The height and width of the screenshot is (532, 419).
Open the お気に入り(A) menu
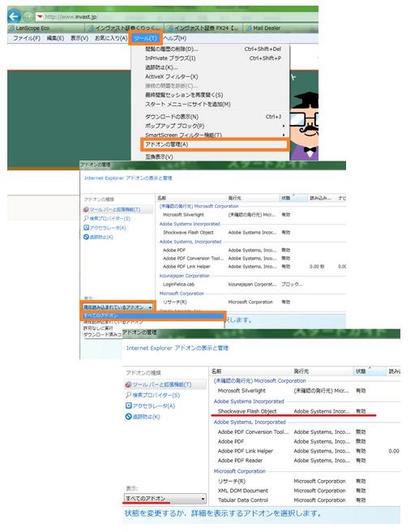pyautogui.click(x=111, y=38)
